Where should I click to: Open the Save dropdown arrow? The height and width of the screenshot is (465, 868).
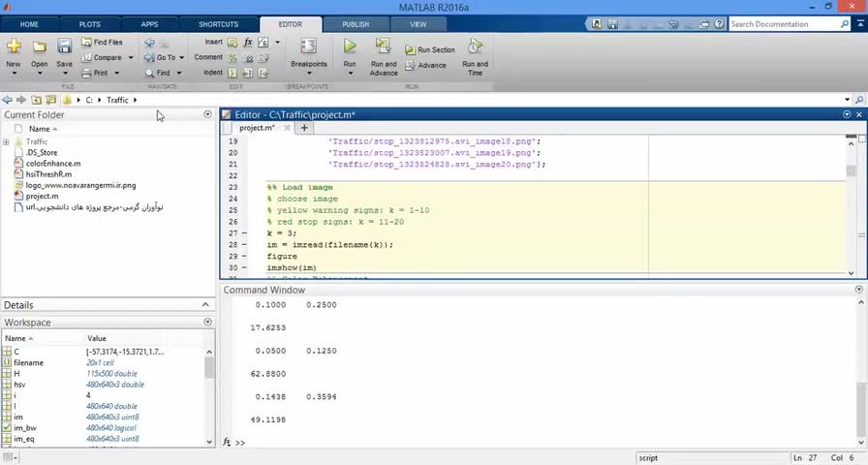point(64,73)
